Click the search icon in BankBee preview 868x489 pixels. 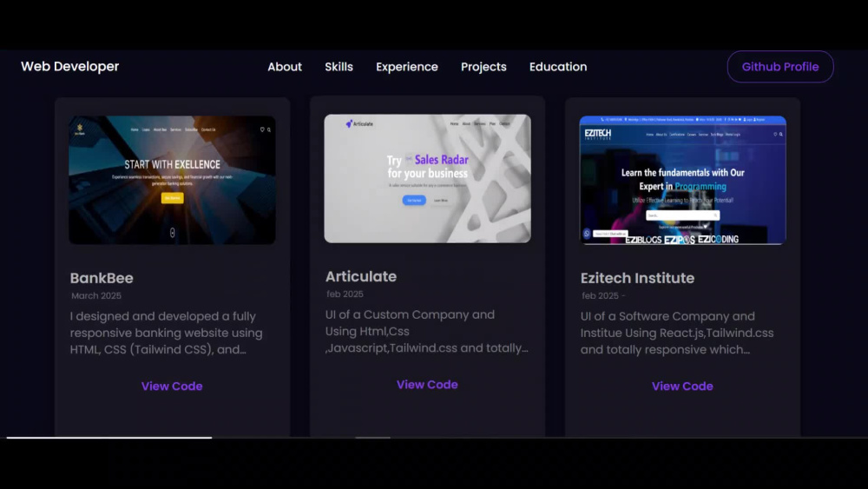[269, 129]
